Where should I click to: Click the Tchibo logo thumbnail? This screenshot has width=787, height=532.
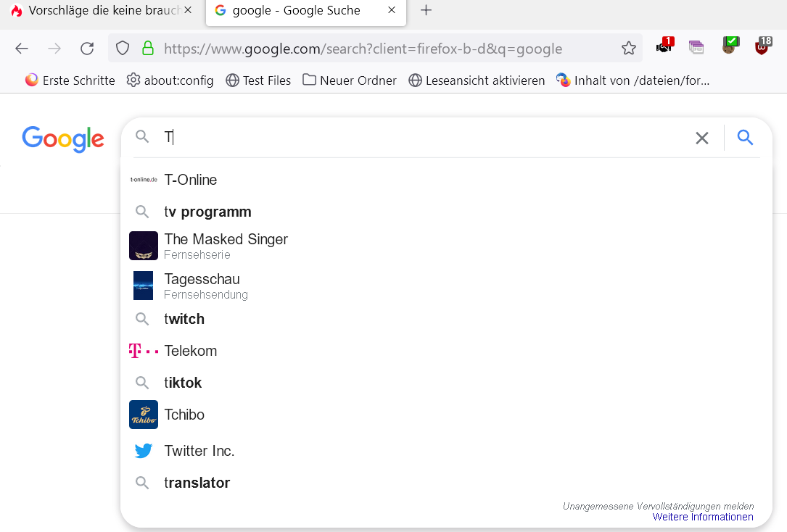tap(144, 415)
